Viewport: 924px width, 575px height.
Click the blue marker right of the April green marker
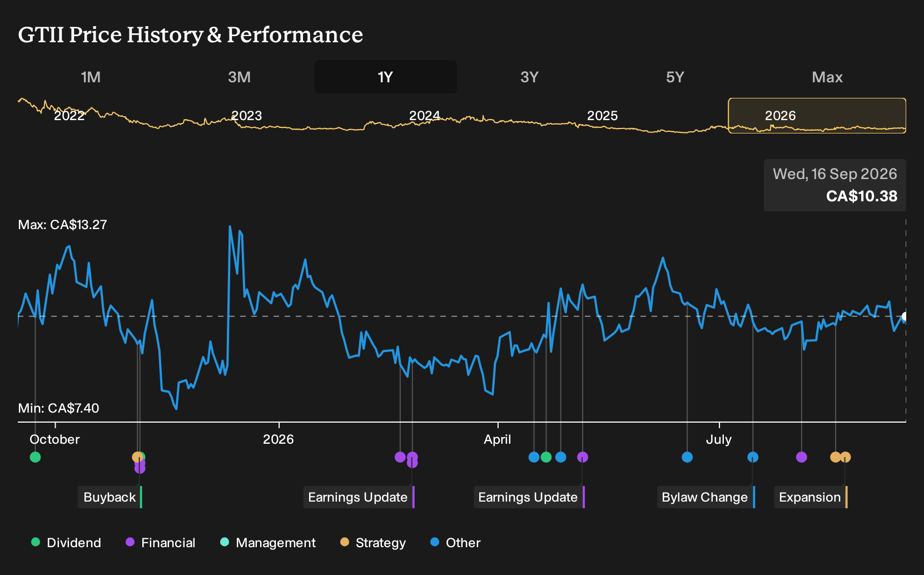561,457
